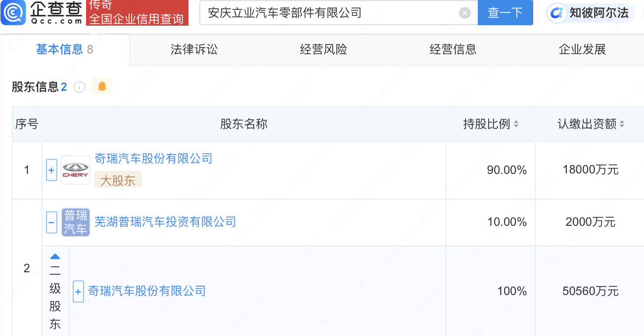The height and width of the screenshot is (336, 644).
Task: Open 芜湖普瑞汽车投资有限公司 link
Action: coord(165,222)
